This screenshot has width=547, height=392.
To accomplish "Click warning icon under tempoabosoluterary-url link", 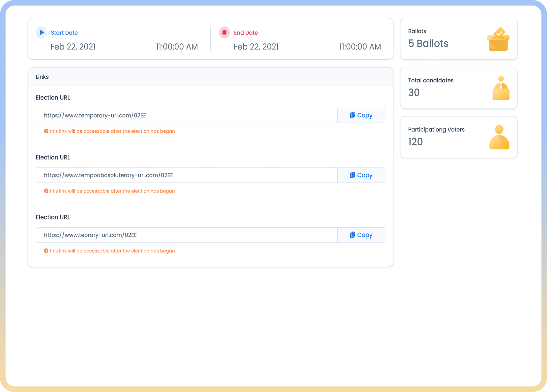I will (46, 191).
